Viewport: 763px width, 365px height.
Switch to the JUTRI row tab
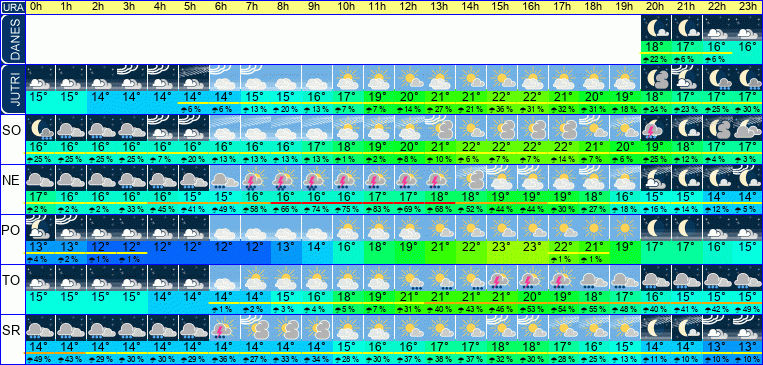(12, 89)
